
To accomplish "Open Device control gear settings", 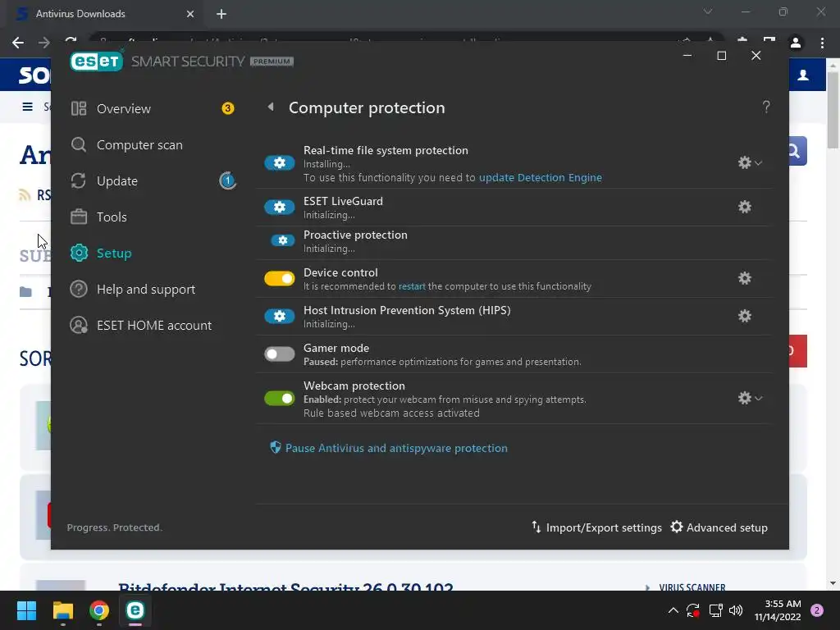I will (x=745, y=278).
